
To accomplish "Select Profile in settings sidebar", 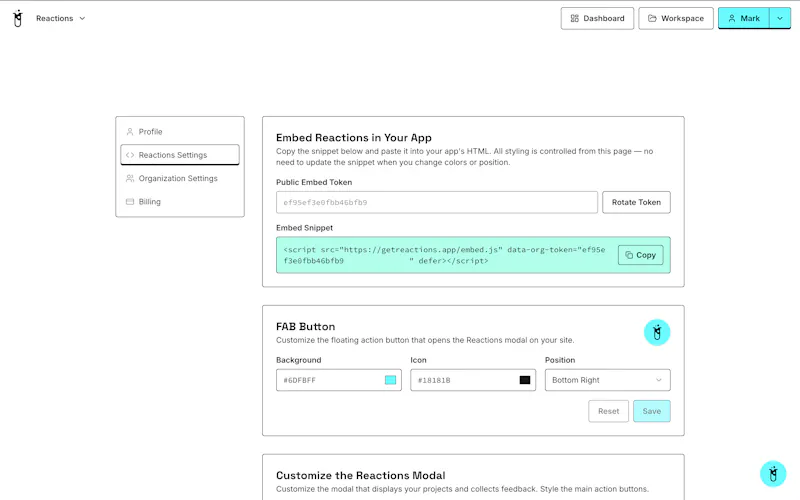I will [x=180, y=132].
